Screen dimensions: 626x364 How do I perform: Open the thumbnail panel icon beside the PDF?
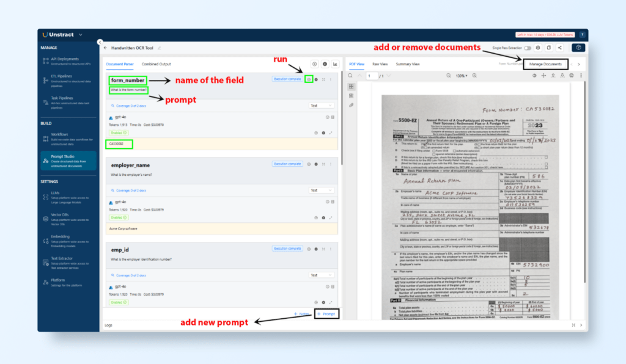(x=352, y=86)
